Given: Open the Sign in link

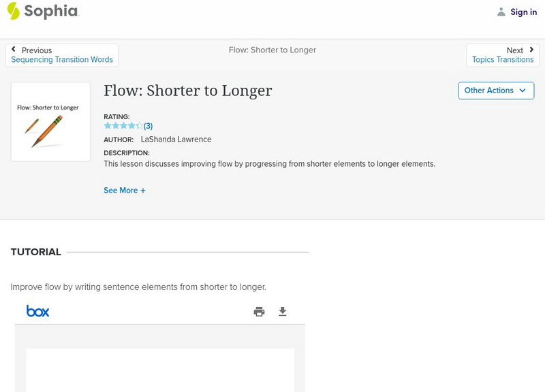Looking at the screenshot, I should click(523, 12).
